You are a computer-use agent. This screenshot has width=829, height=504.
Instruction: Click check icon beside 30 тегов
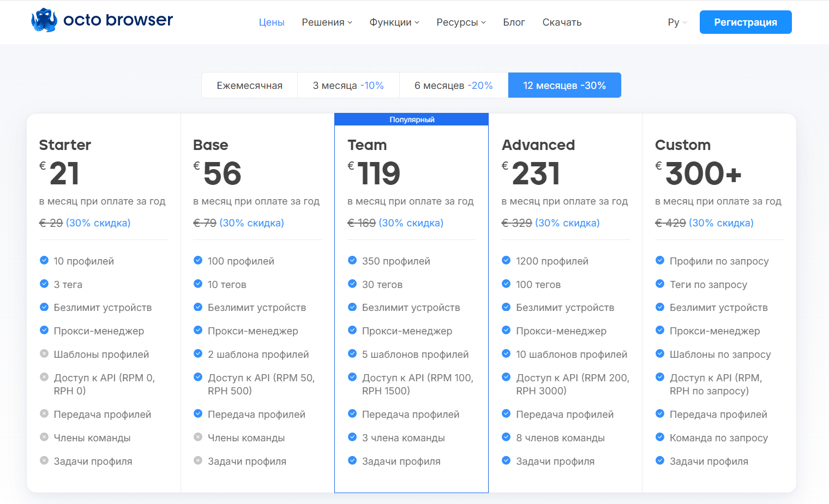[352, 284]
